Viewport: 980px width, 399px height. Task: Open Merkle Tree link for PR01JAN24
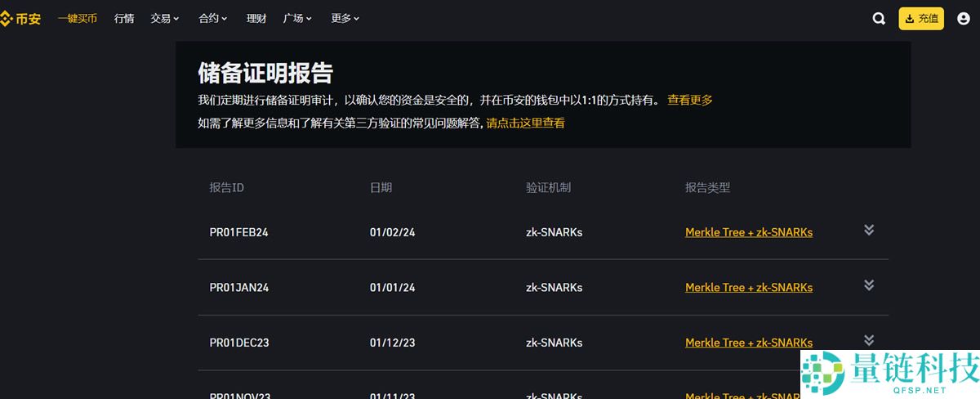click(749, 287)
